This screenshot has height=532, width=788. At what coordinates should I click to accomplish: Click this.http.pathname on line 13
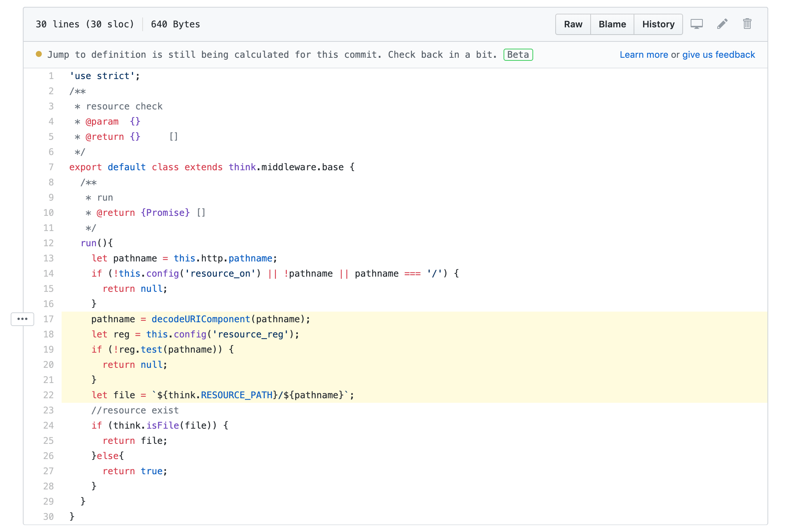click(x=223, y=258)
